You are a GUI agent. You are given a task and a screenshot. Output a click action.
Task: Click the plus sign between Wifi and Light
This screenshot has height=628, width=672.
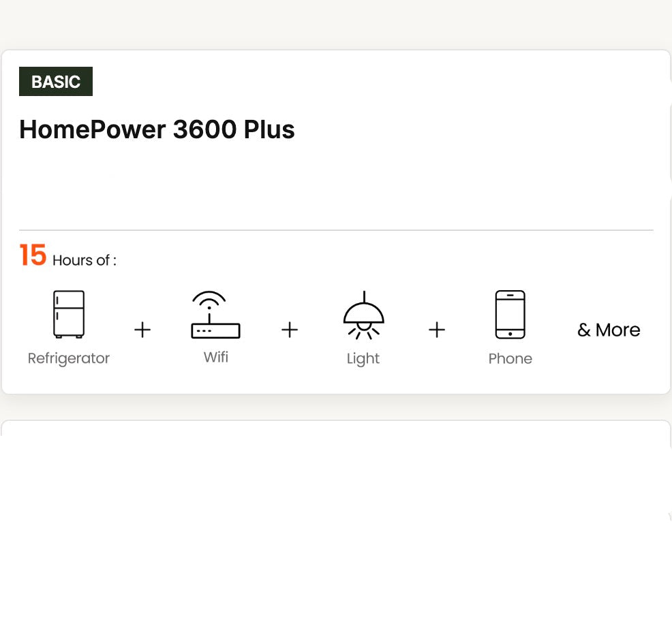pos(290,330)
